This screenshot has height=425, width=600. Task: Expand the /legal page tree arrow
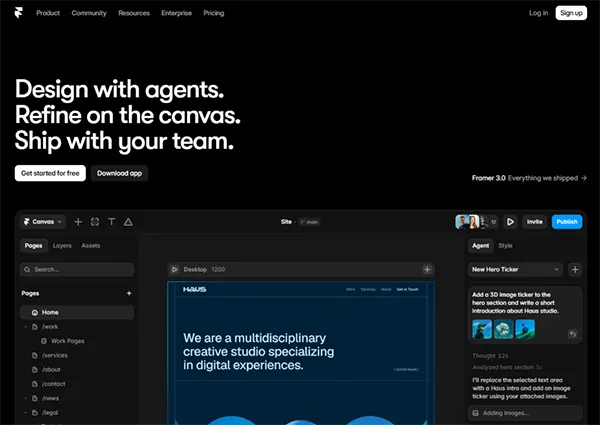26,413
